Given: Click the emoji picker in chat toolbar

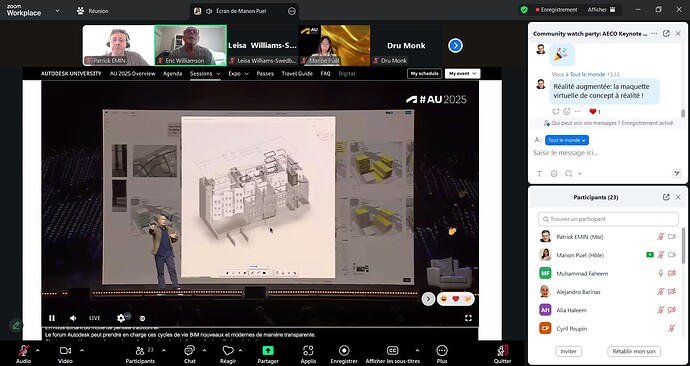Looking at the screenshot, I should coord(554,174).
